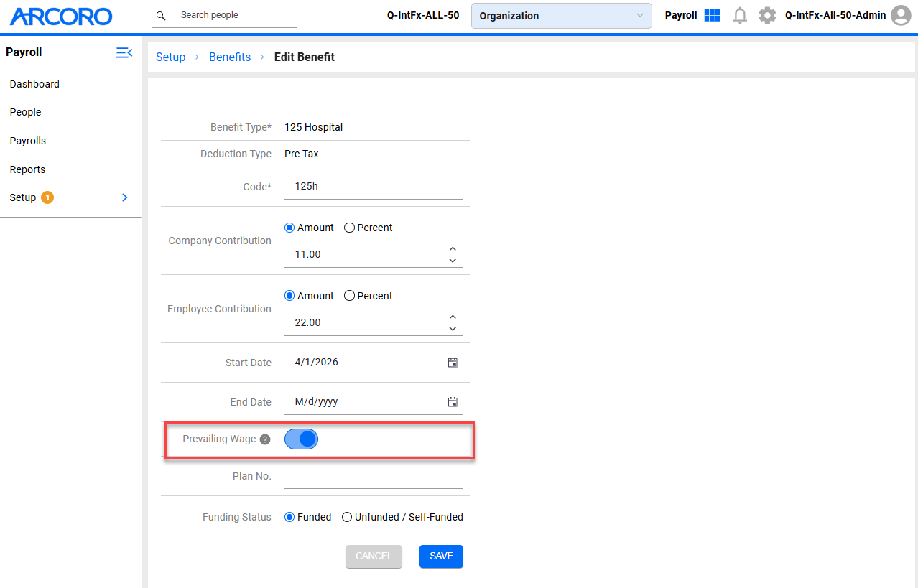Select Percent for Company Contribution
The image size is (918, 588).
tap(349, 228)
